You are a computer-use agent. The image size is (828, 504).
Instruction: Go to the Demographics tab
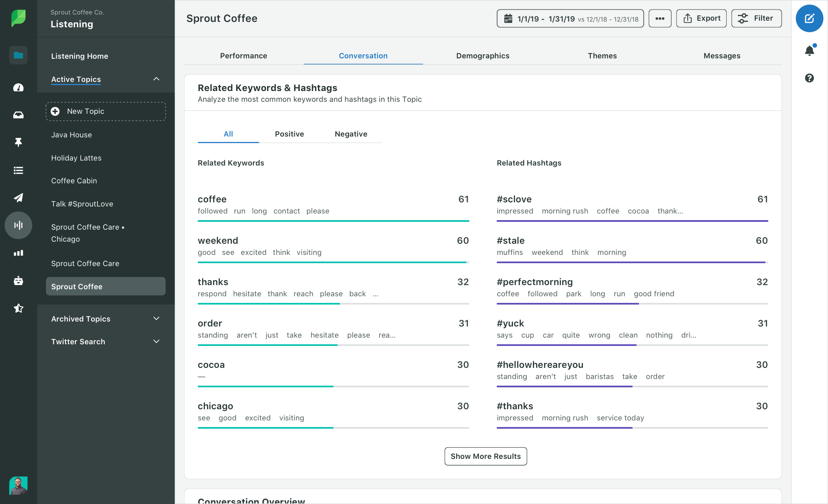tap(483, 56)
